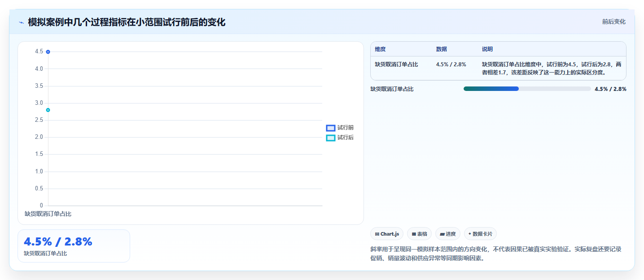Click the large 4.5% / 2.8% card value
644x280 pixels.
click(58, 241)
